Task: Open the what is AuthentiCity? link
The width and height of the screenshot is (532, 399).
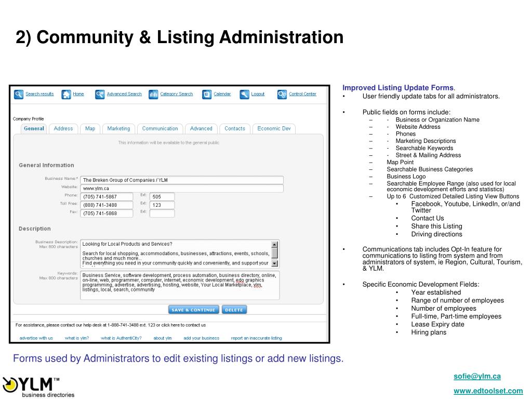Action: [121, 338]
